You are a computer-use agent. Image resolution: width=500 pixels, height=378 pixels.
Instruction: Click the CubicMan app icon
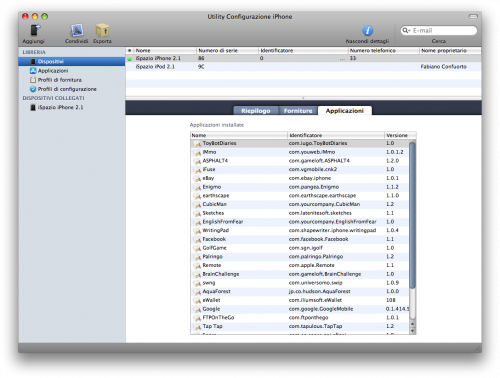pos(197,205)
